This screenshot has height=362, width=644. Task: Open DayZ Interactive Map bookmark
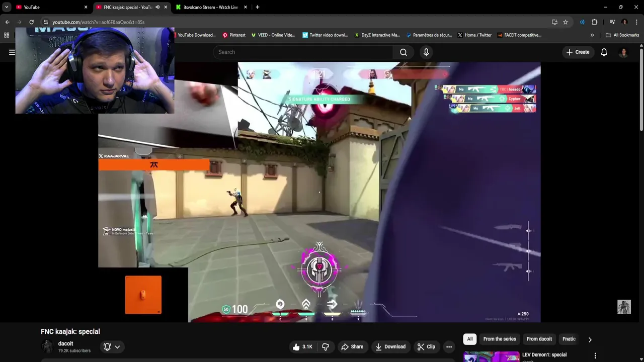(x=377, y=35)
